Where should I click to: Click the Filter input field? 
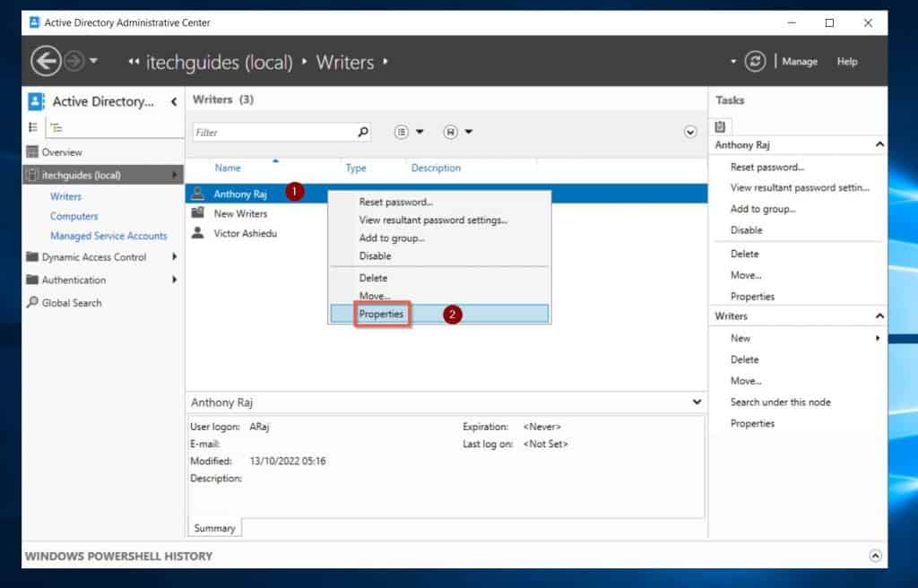[274, 133]
